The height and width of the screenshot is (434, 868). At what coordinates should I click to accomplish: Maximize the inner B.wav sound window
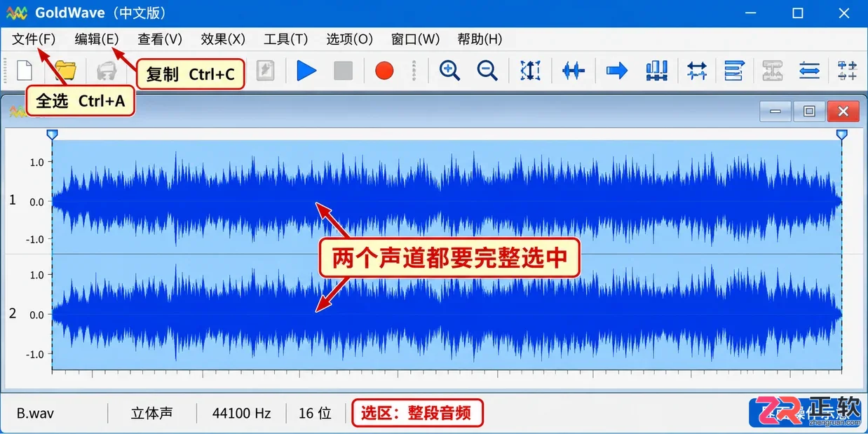pos(809,111)
